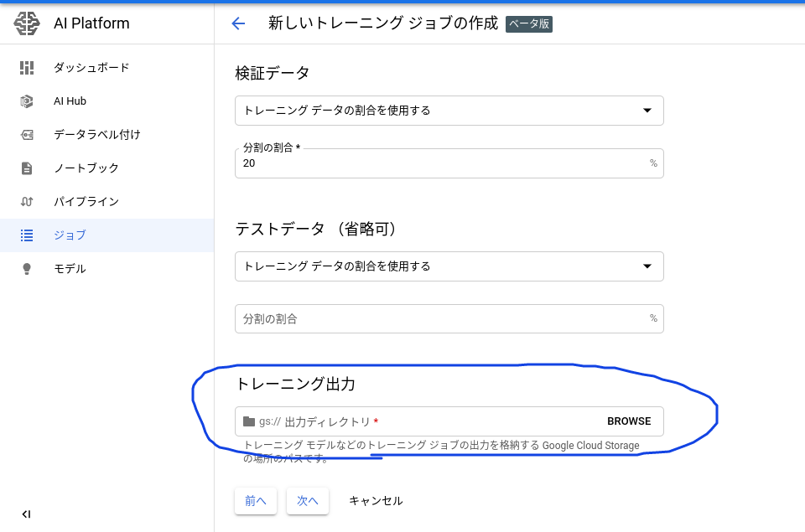Select ジョブ in the sidebar

pyautogui.click(x=106, y=235)
